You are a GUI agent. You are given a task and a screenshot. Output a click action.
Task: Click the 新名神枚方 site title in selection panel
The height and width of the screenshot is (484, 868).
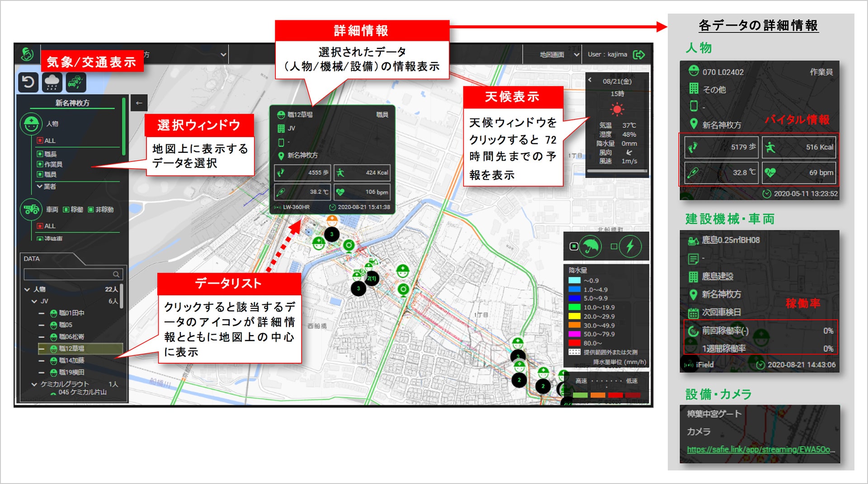click(72, 103)
